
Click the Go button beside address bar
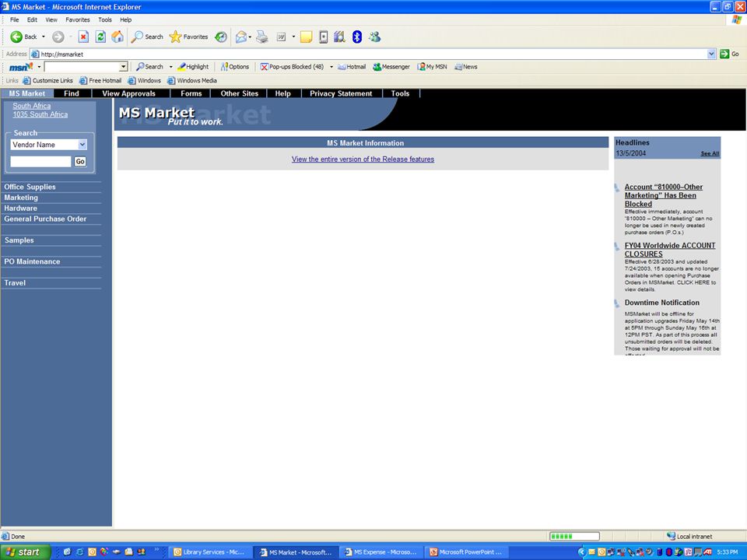tap(729, 54)
